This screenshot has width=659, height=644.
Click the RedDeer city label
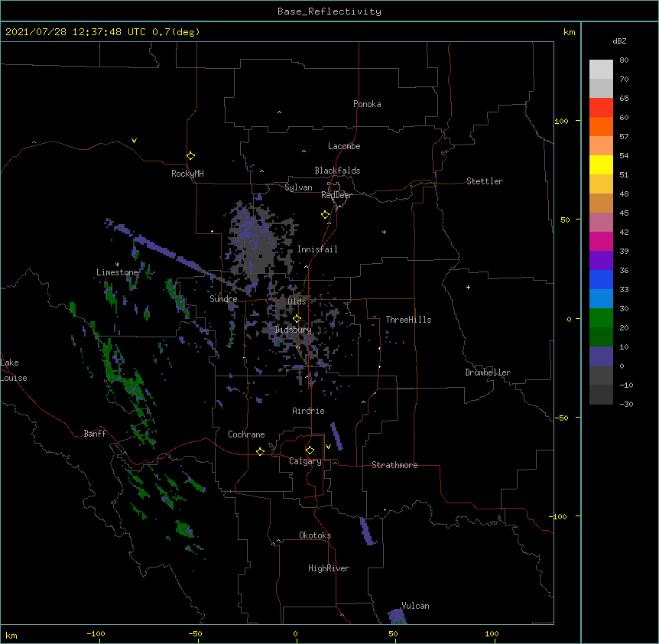336,195
